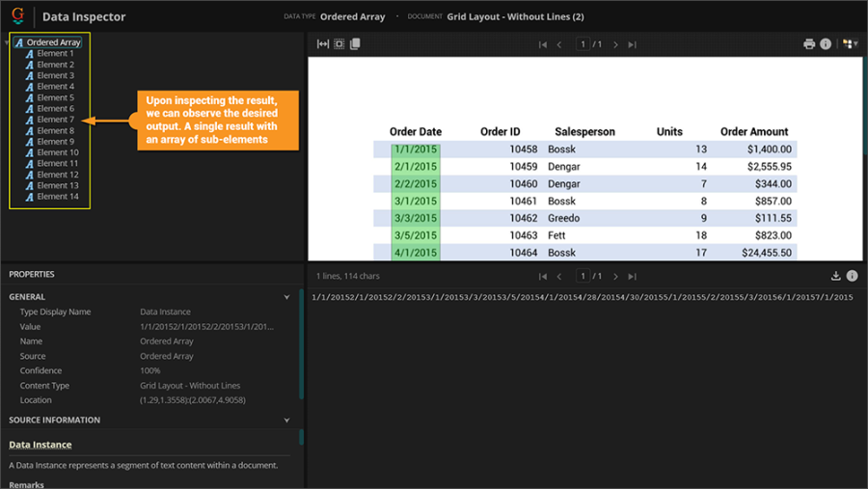Collapse the General properties section
Screen dimensions: 868x489
[286, 297]
